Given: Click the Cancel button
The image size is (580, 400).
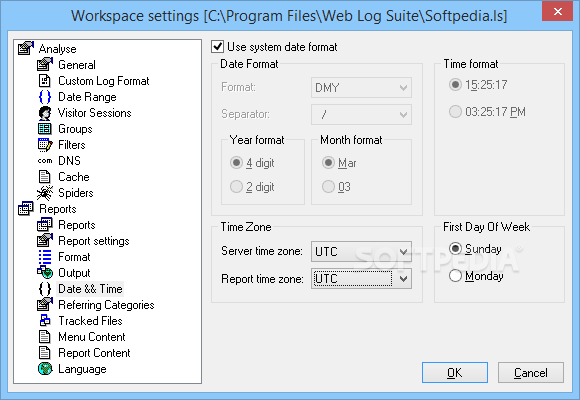Looking at the screenshot, I should click(531, 372).
